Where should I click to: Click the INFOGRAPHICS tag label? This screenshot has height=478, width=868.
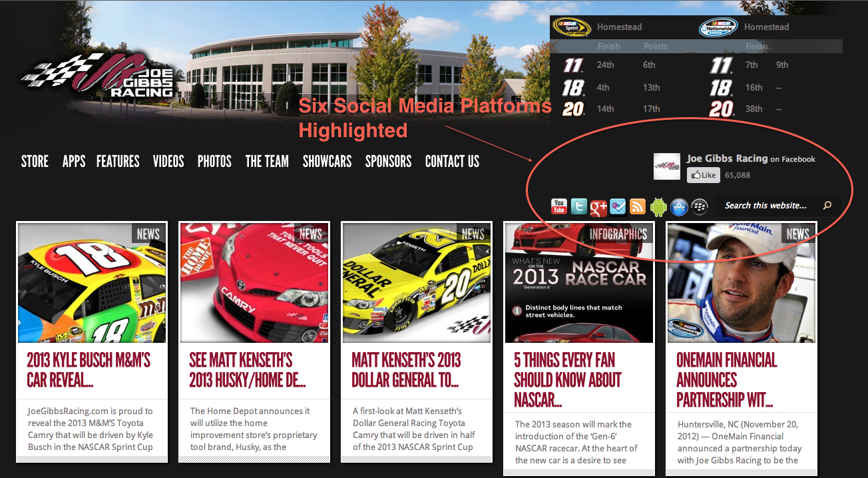point(618,234)
